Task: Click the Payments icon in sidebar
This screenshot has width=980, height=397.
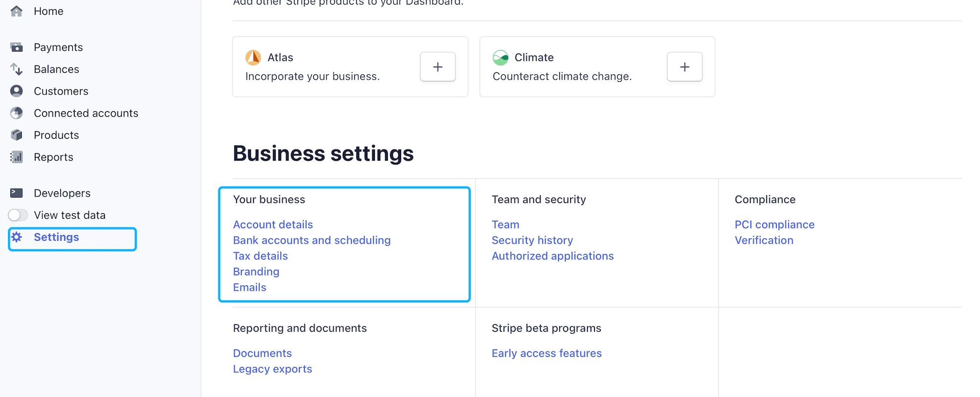Action: [16, 48]
